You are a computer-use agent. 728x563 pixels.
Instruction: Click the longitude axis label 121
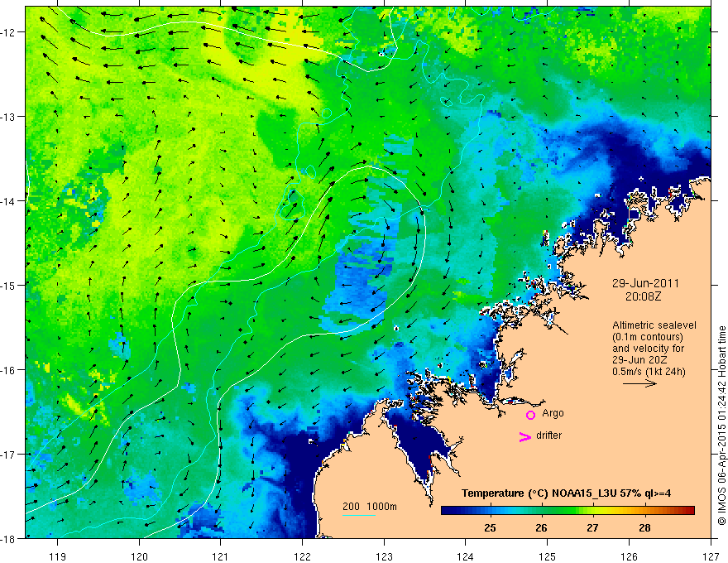click(221, 556)
